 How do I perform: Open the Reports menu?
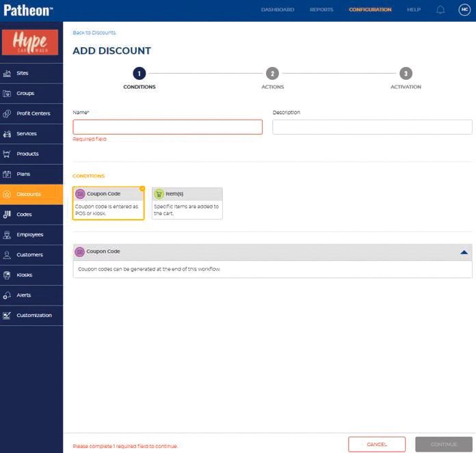321,10
